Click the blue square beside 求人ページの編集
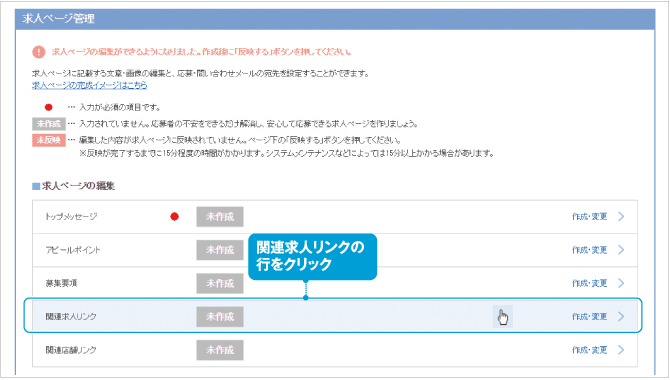670x380 pixels. tap(36, 186)
